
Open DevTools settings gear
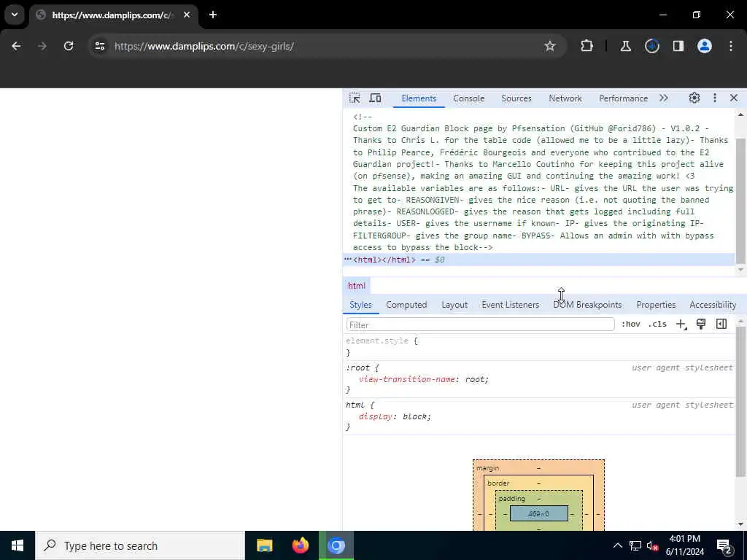pos(694,98)
